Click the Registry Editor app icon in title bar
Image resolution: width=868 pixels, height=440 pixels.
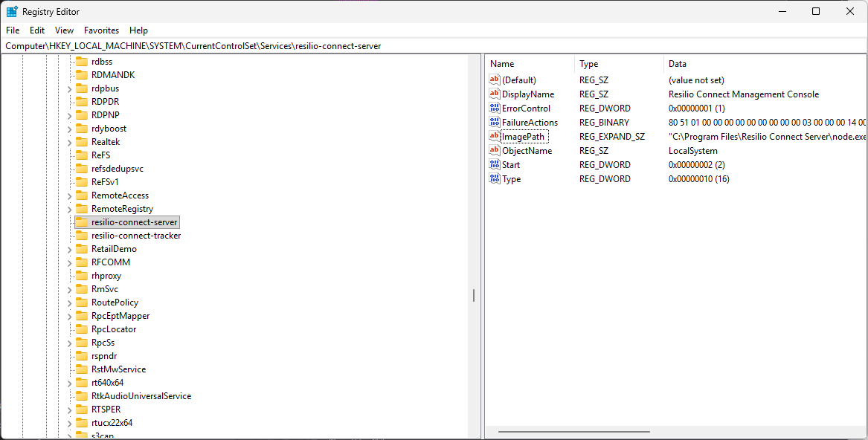point(12,12)
